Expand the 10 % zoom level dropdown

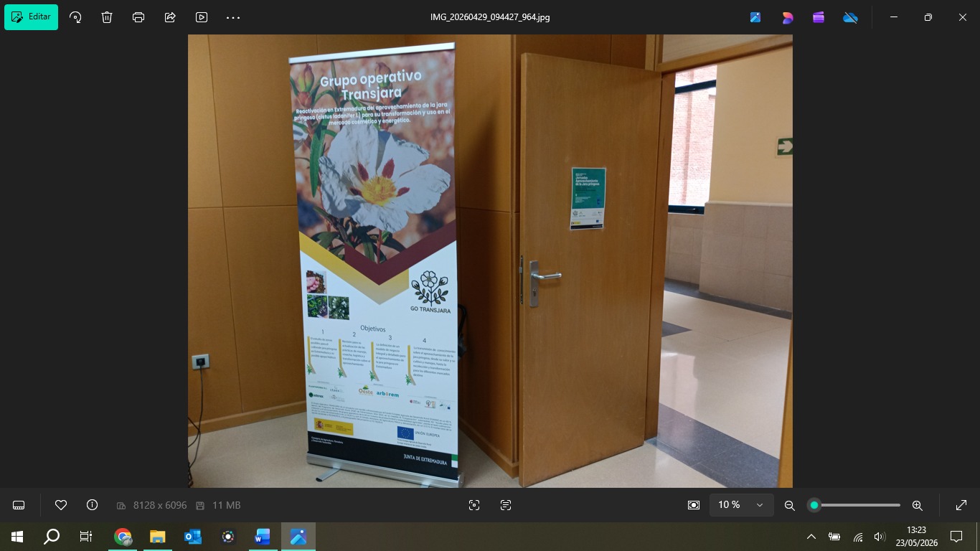click(x=742, y=505)
